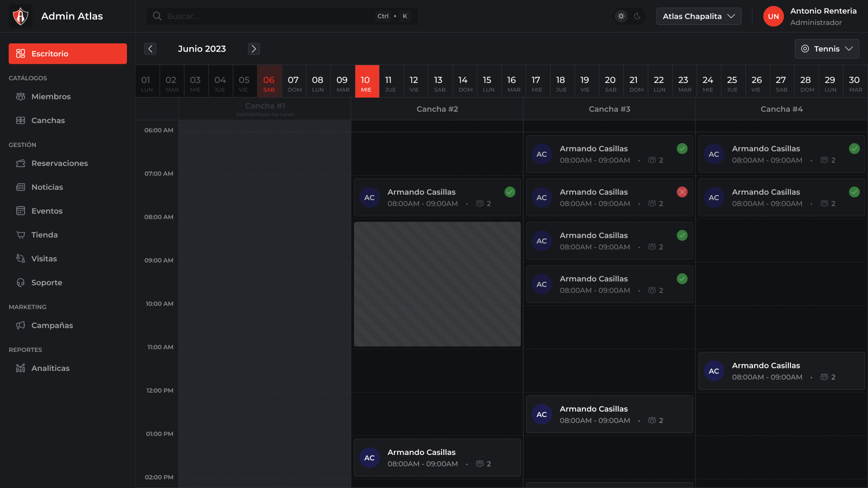
Task: Click the Soporte headset icon
Action: tap(21, 282)
